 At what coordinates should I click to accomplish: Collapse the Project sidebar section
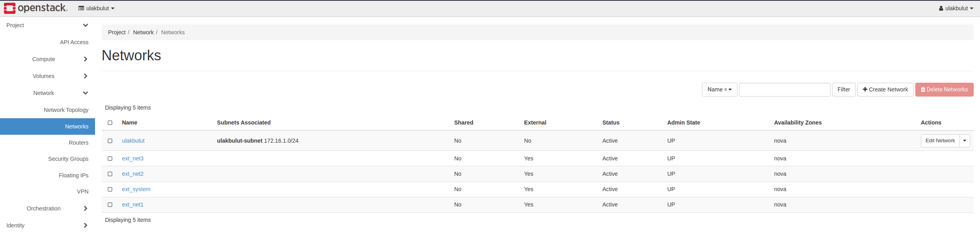[x=47, y=25]
